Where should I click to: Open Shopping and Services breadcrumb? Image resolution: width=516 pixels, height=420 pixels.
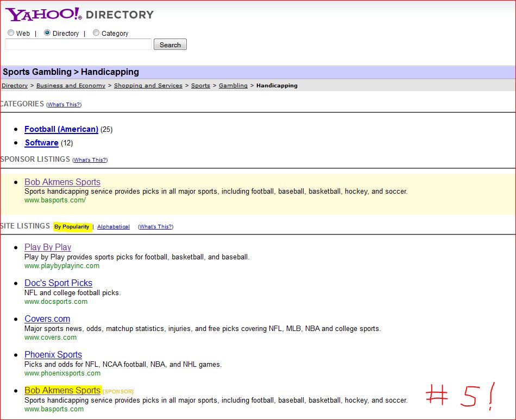(148, 85)
